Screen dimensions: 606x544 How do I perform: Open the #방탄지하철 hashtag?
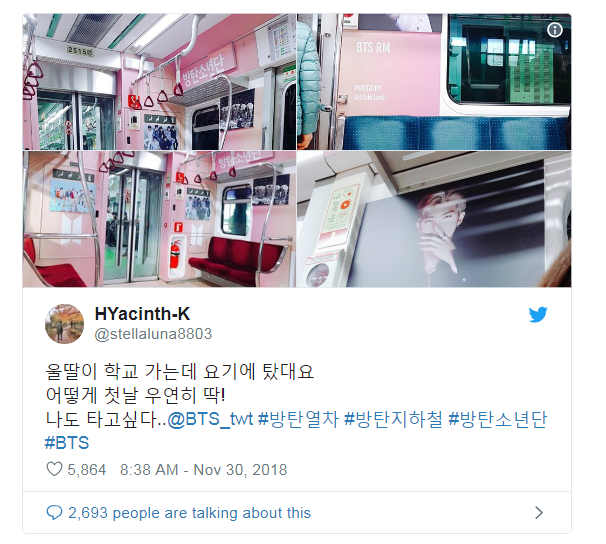[393, 419]
